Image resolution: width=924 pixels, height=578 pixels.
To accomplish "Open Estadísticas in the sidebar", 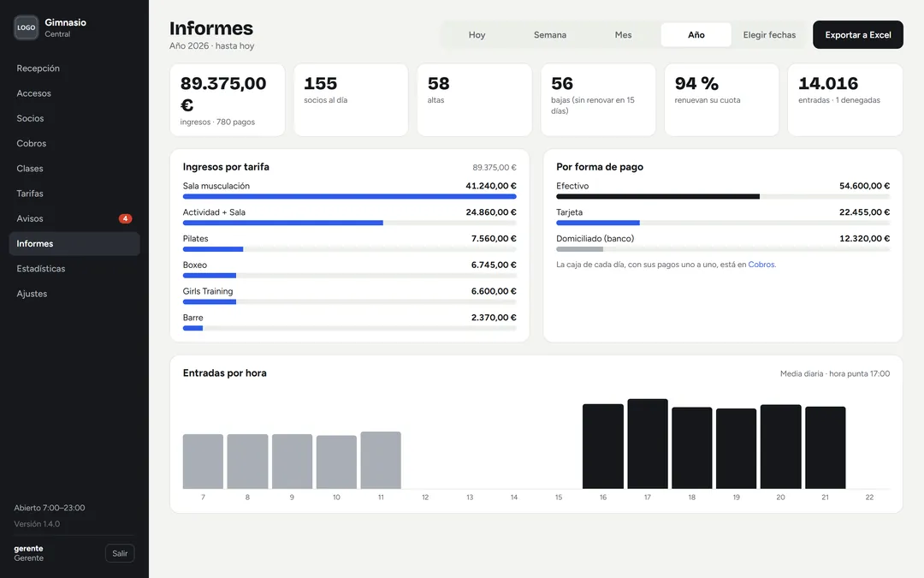I will click(74, 269).
